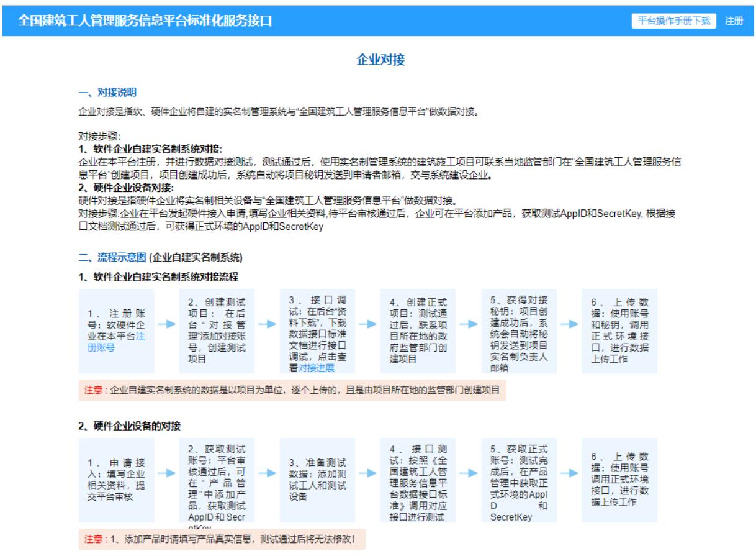Viewport: 756px width, 556px height.
Task: Click the arrow after the 申请接入 step
Action: coord(166,473)
